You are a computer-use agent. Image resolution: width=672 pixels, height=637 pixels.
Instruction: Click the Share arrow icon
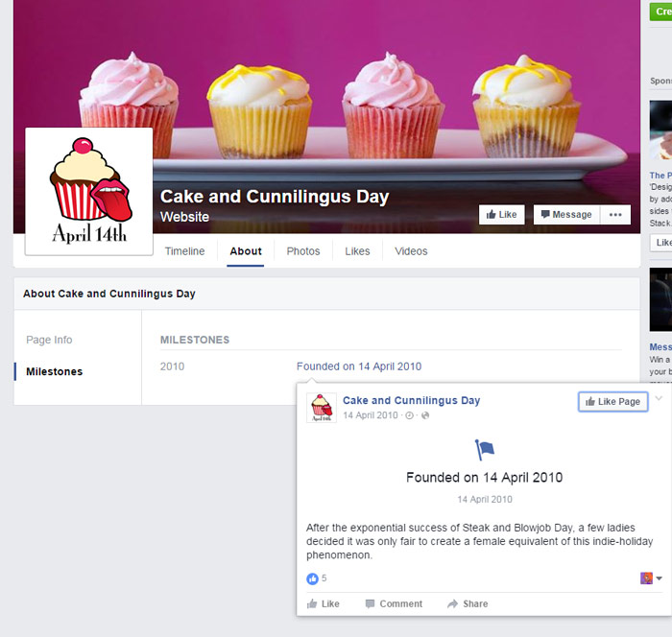[452, 603]
